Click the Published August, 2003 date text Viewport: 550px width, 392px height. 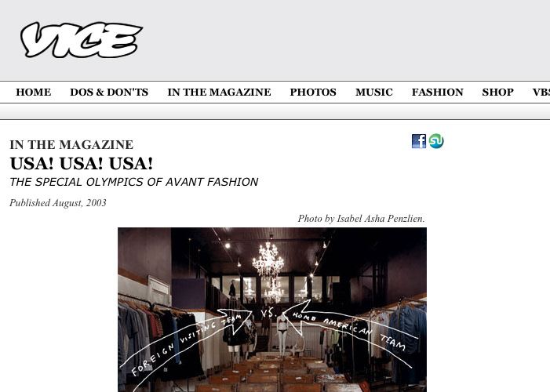tap(58, 203)
